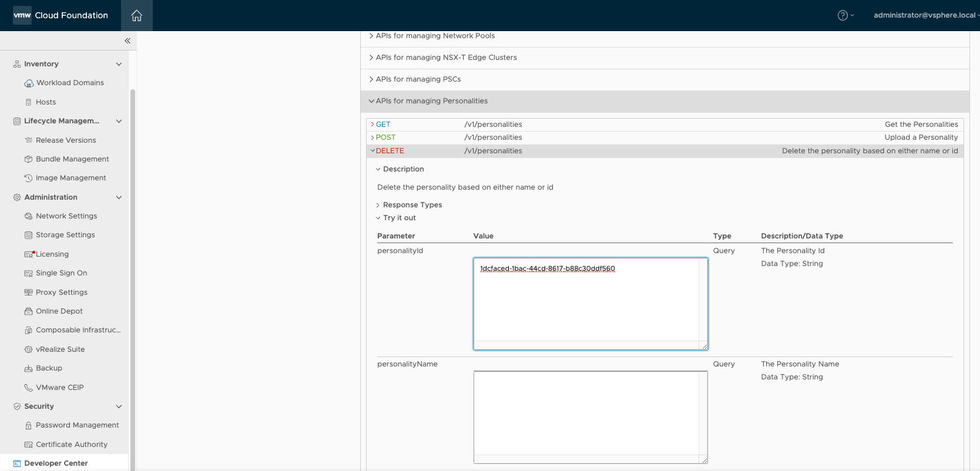Click the Workload Domains icon

(29, 83)
